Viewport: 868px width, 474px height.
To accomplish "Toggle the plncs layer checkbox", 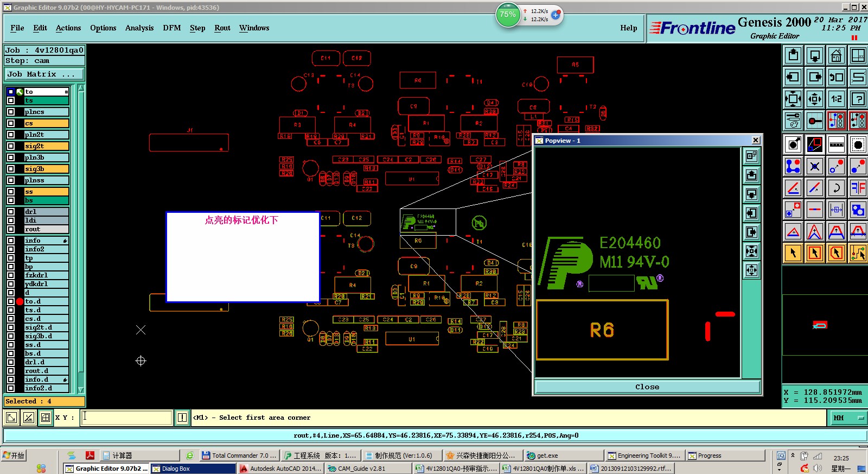I will [11, 112].
